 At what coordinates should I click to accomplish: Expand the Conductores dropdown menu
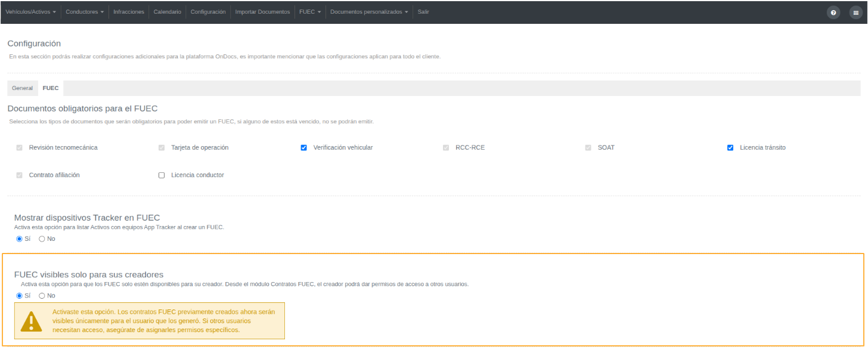pyautogui.click(x=85, y=12)
